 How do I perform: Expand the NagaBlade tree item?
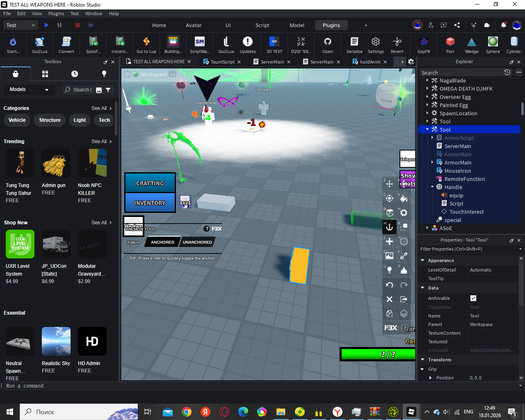coord(427,80)
